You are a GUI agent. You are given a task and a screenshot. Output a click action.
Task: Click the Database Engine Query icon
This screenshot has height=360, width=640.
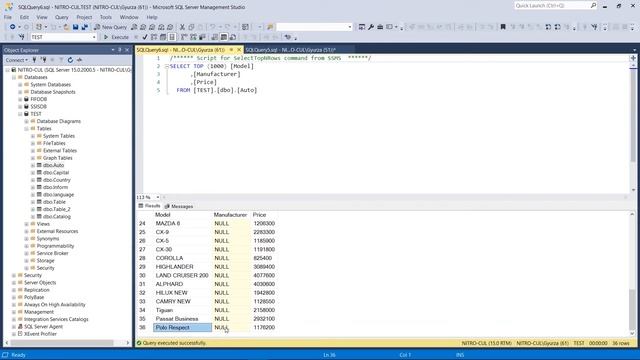[x=134, y=27]
